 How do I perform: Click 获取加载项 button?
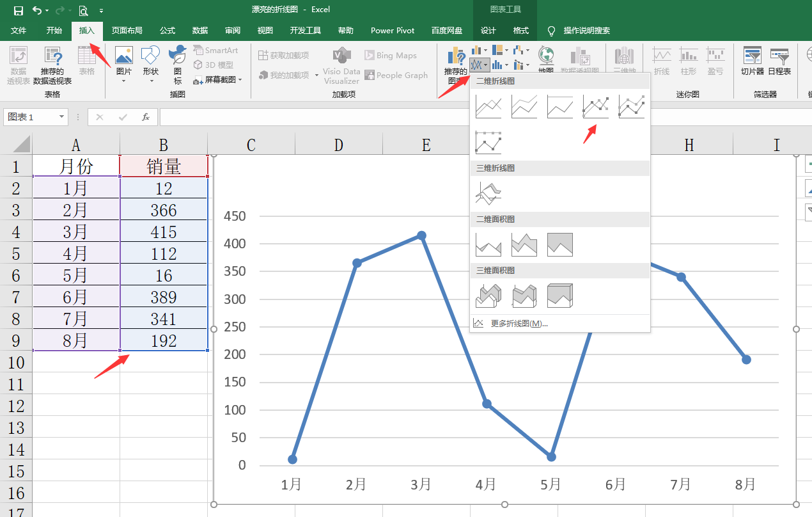(x=284, y=56)
